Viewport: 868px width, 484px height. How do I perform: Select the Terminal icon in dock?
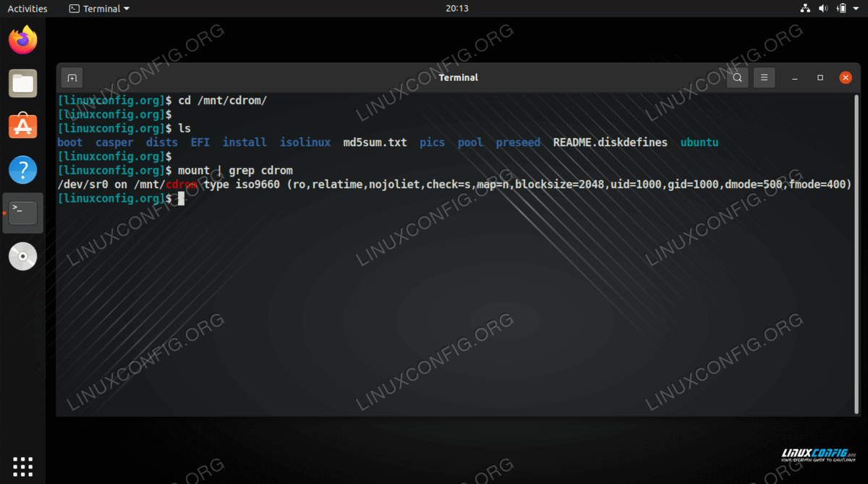pyautogui.click(x=23, y=213)
